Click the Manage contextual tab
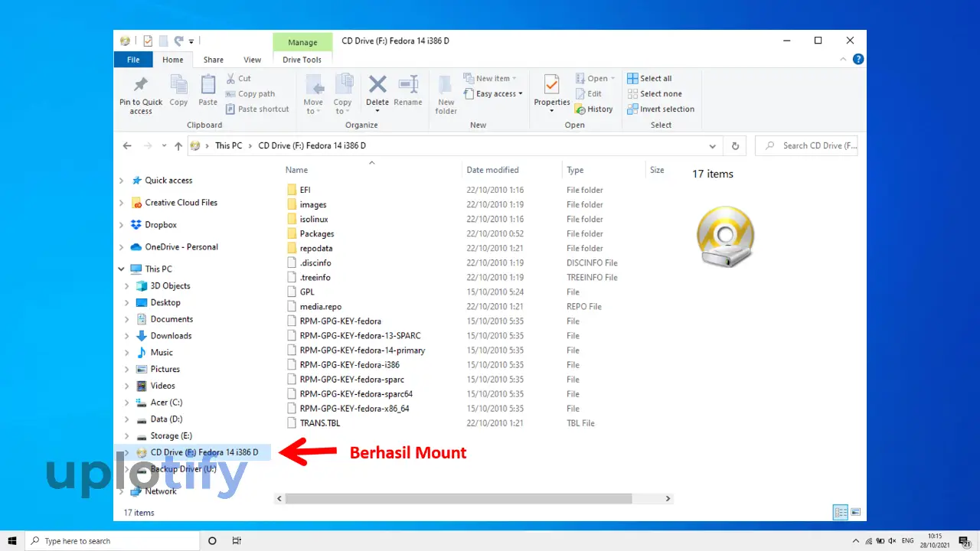Screen dimensions: 980x551 (x=302, y=42)
